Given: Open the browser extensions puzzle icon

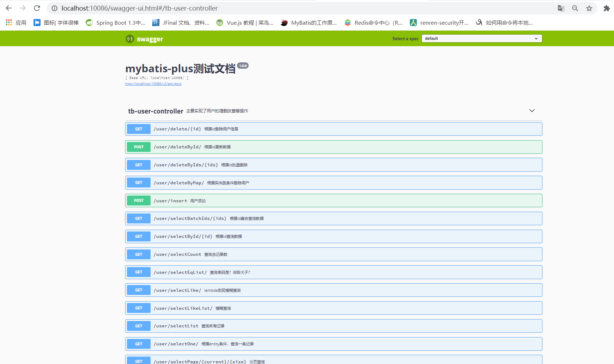Looking at the screenshot, I should pos(607,8).
